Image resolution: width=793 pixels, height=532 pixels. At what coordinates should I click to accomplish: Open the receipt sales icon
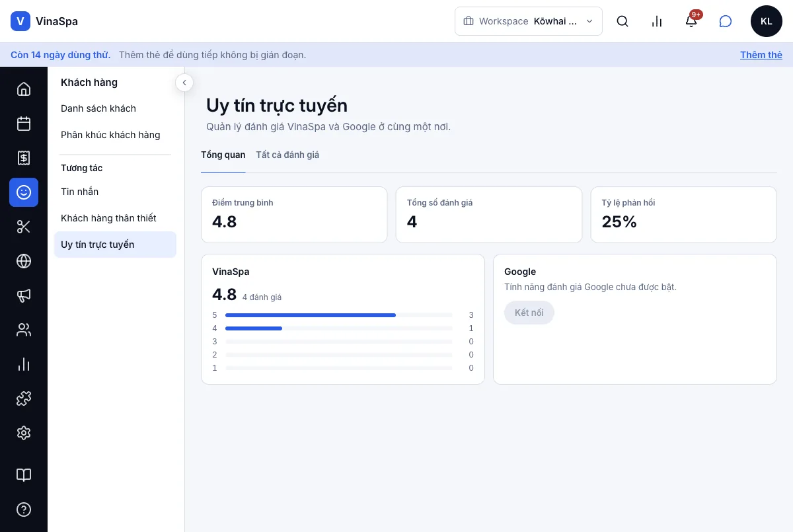pos(24,158)
